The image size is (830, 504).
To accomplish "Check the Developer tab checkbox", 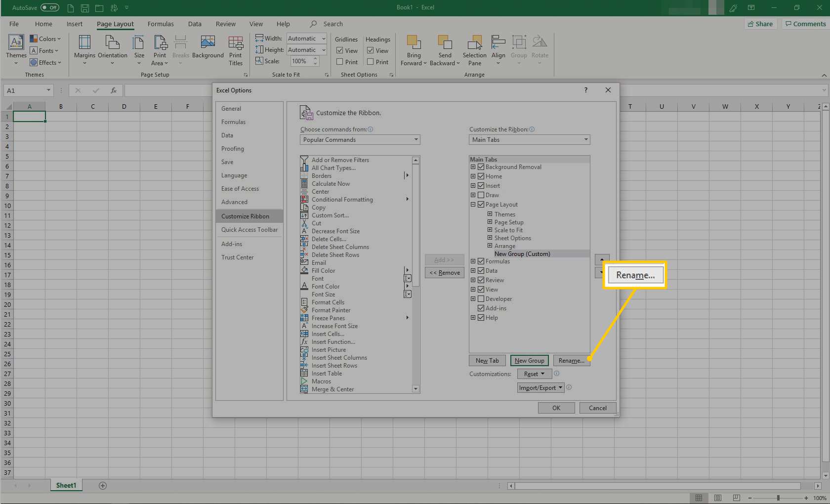I will [481, 299].
